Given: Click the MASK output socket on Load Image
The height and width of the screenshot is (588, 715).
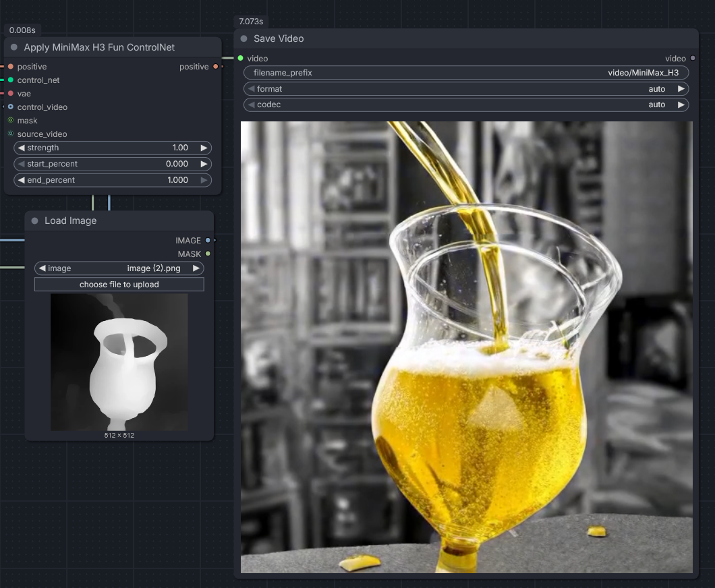Looking at the screenshot, I should pos(208,254).
